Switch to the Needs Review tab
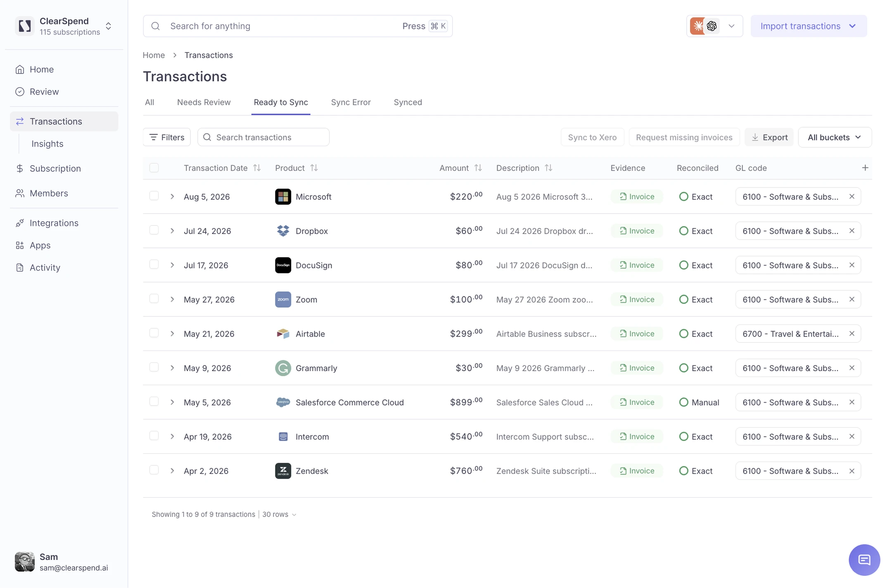This screenshot has width=892, height=588. pyautogui.click(x=204, y=102)
